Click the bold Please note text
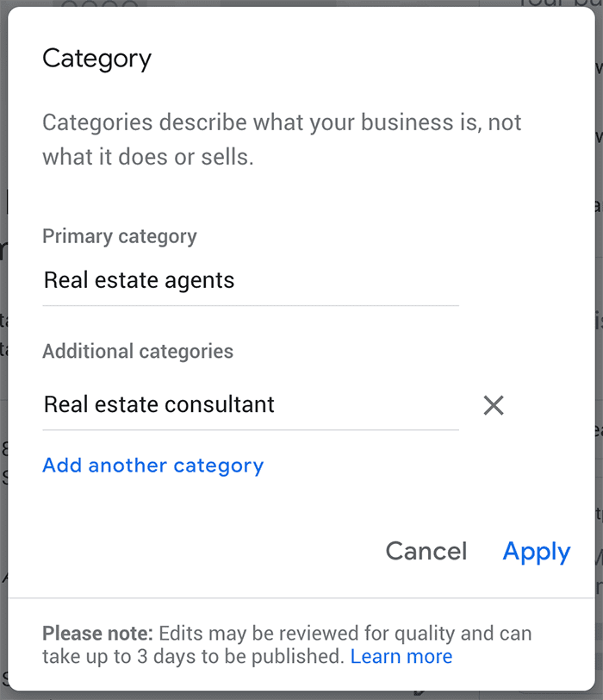Image resolution: width=603 pixels, height=700 pixels. [x=98, y=634]
